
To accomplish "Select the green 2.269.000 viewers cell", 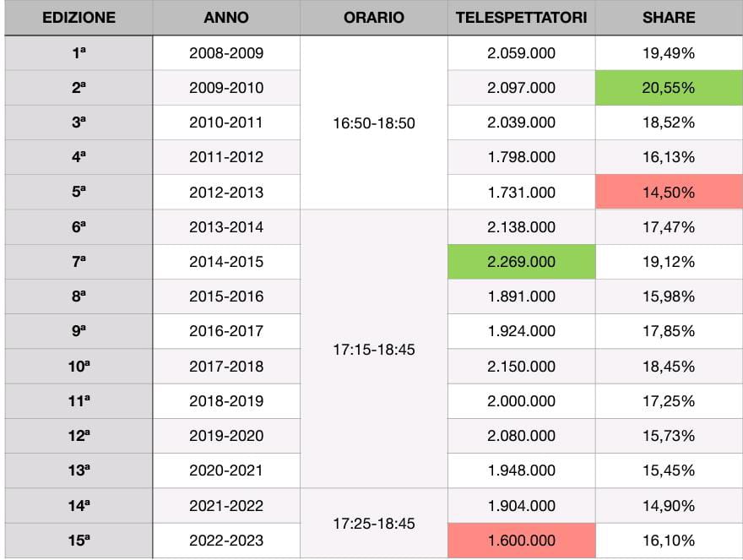I will tap(521, 262).
